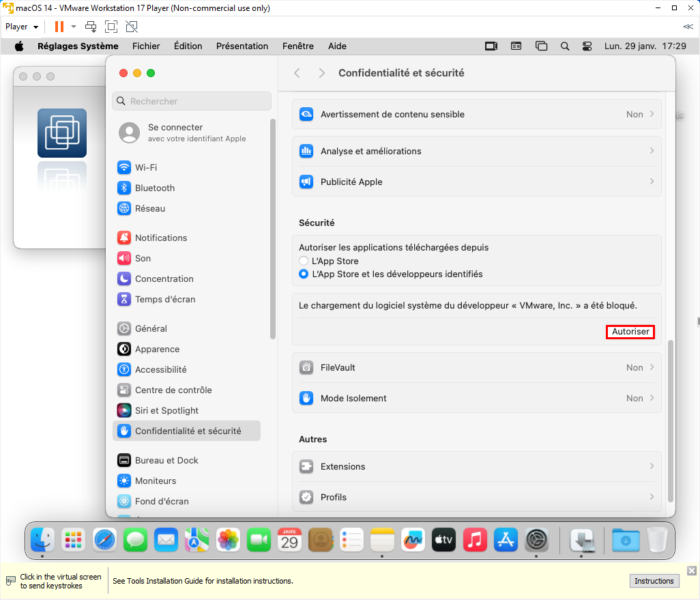Select App Store et développeurs identifiés option
This screenshot has width=700, height=600.
pyautogui.click(x=304, y=274)
